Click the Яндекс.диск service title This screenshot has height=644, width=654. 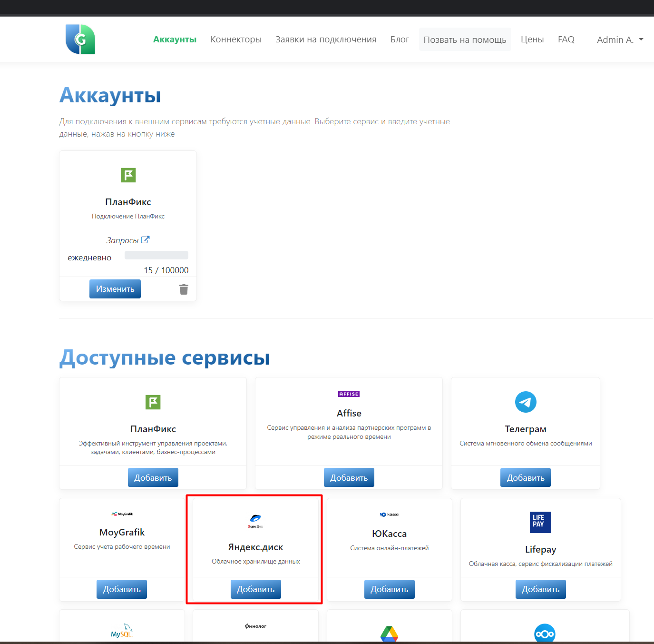255,547
